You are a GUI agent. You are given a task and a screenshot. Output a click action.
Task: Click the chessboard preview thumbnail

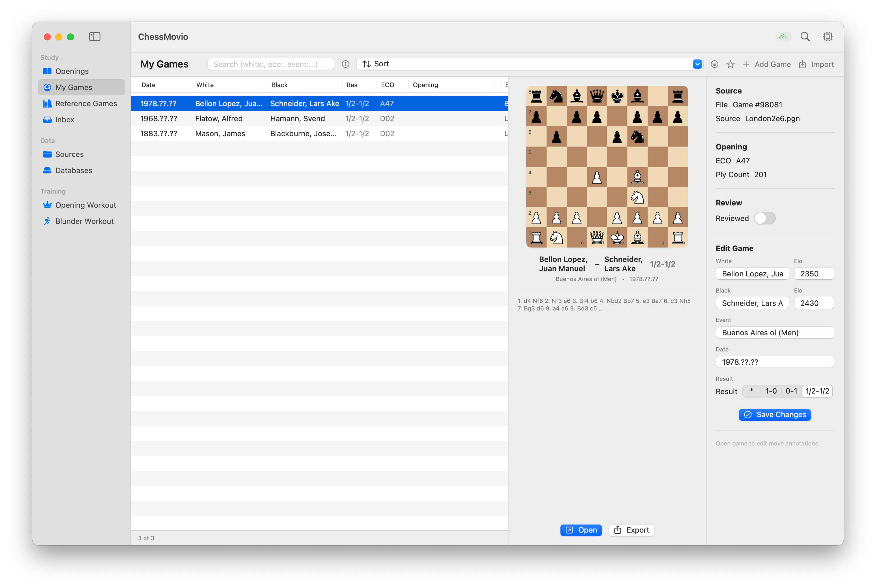(607, 166)
